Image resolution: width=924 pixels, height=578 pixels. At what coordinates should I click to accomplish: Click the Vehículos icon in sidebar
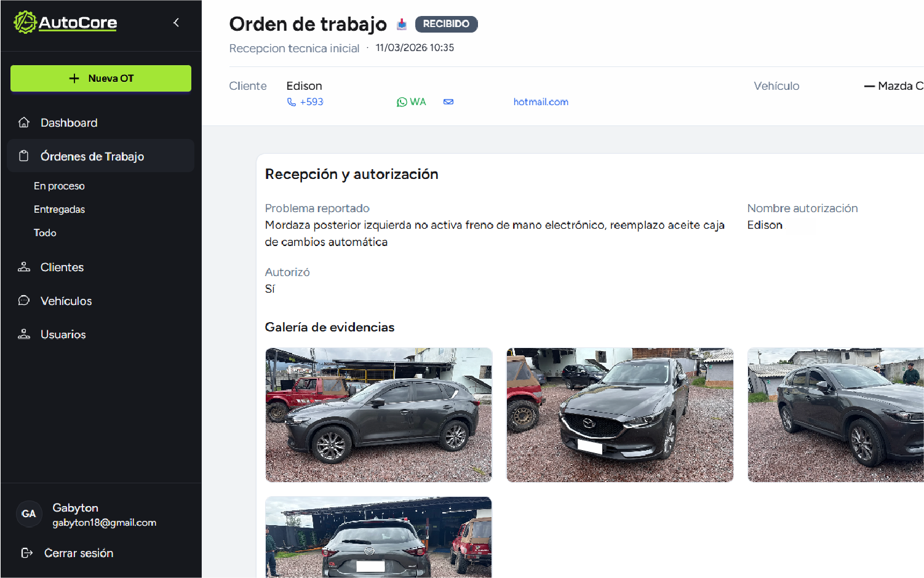point(24,301)
